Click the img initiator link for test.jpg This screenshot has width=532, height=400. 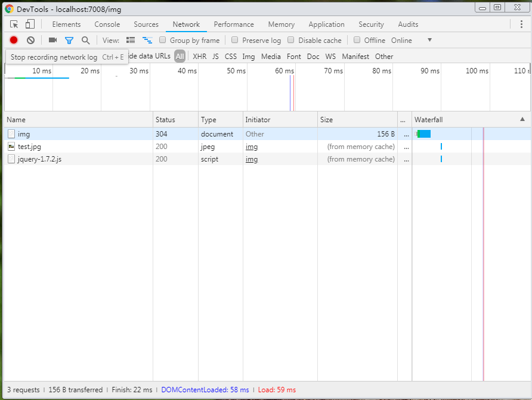tap(252, 147)
